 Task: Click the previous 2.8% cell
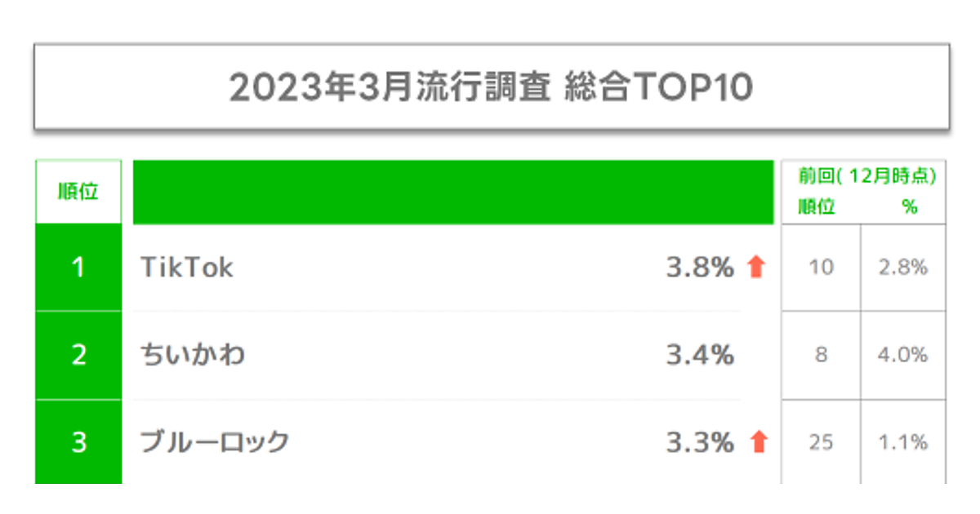coord(903,268)
